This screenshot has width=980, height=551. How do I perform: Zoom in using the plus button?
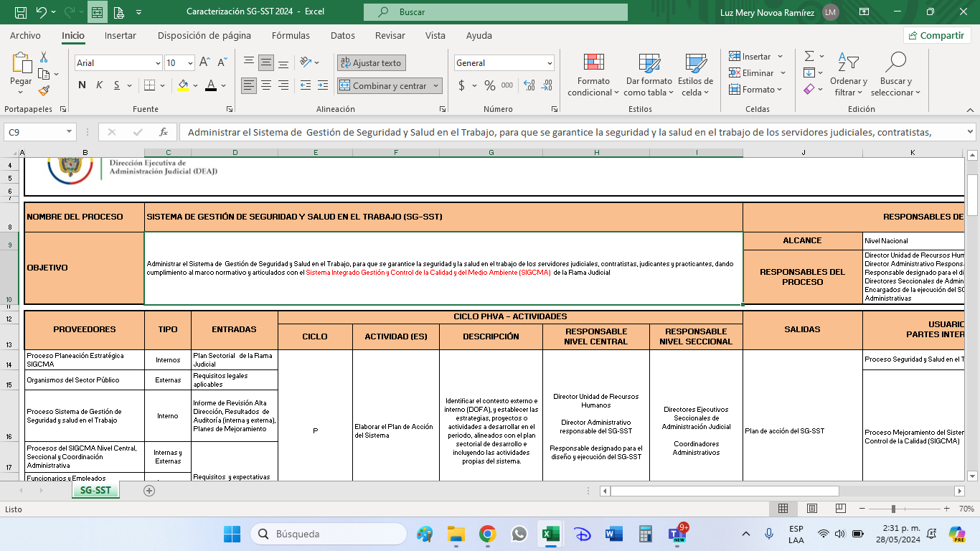[947, 509]
